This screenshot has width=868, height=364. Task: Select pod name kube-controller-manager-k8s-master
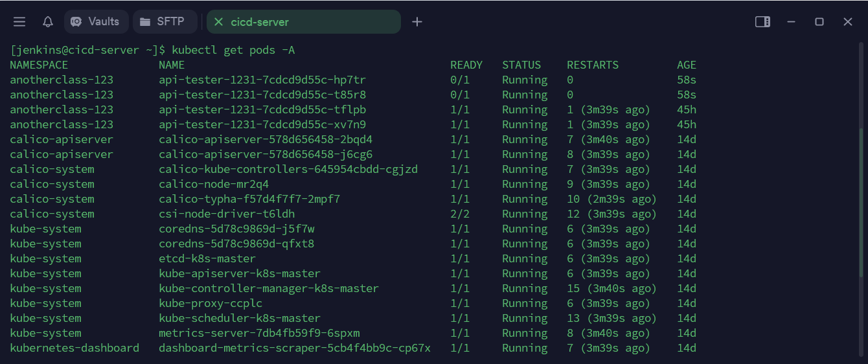click(269, 288)
